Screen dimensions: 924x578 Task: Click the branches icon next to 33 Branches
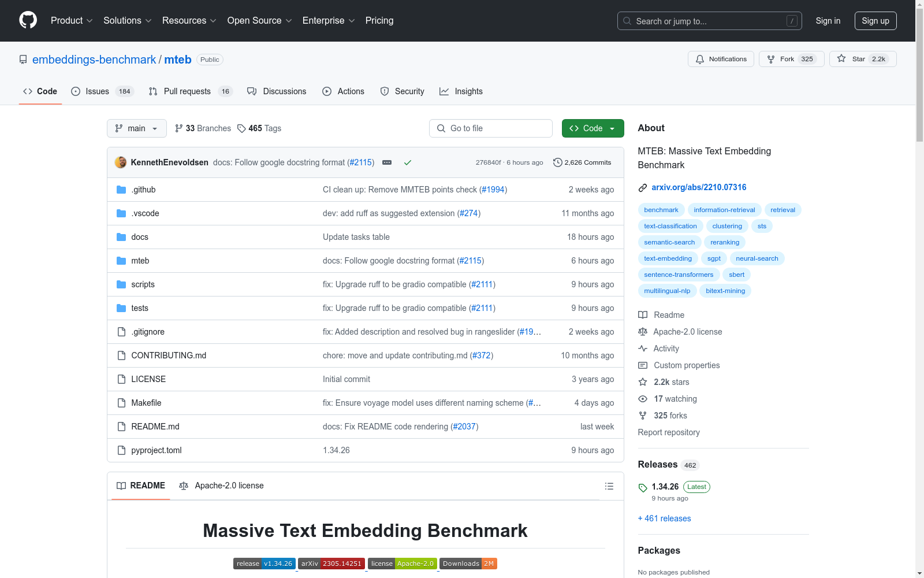pos(179,128)
